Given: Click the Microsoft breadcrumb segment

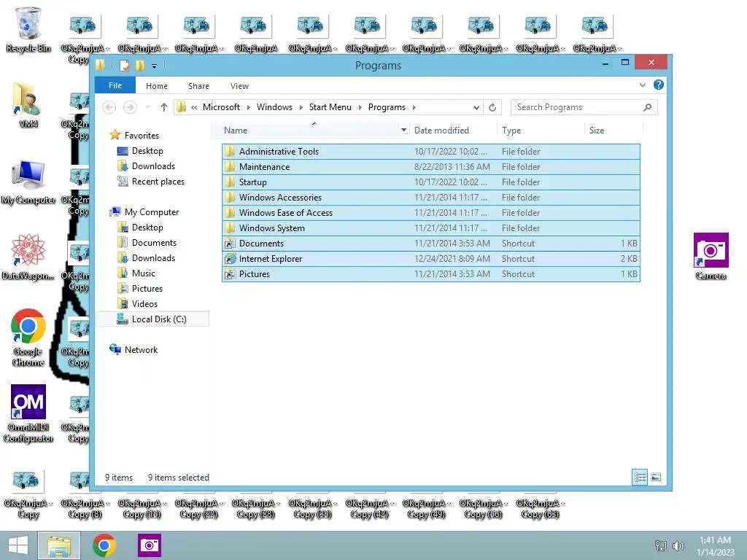Looking at the screenshot, I should pyautogui.click(x=221, y=107).
